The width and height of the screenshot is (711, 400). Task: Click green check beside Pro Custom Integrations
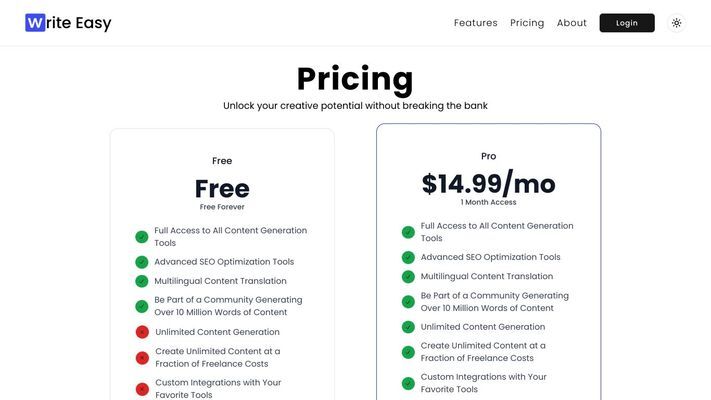point(408,384)
